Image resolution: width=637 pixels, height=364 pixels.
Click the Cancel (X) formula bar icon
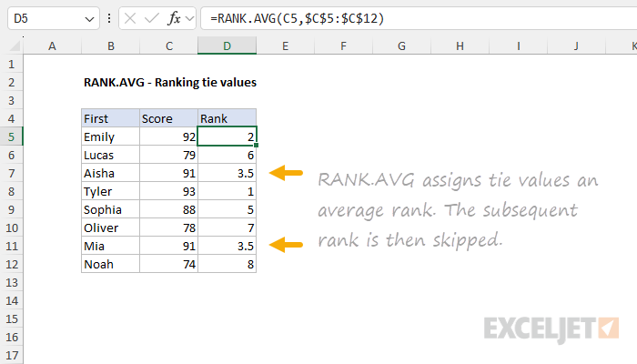130,18
